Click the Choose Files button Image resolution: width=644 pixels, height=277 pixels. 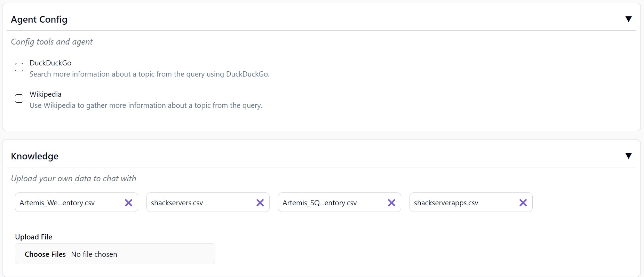pos(45,254)
